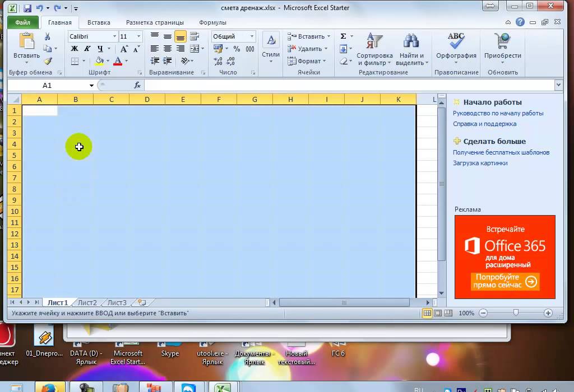Click the Cut scissors icon
Viewport: 574px width, 392px height.
click(47, 36)
